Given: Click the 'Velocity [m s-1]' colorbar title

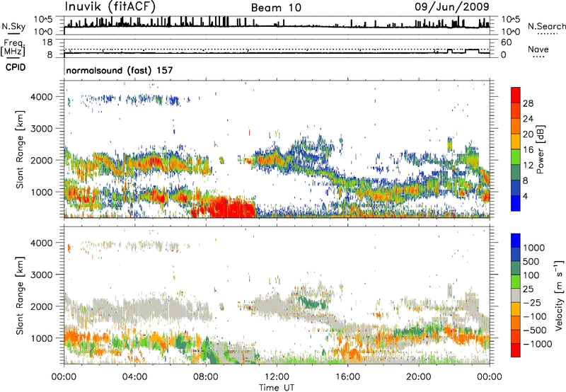Looking at the screenshot, I should click(560, 296).
